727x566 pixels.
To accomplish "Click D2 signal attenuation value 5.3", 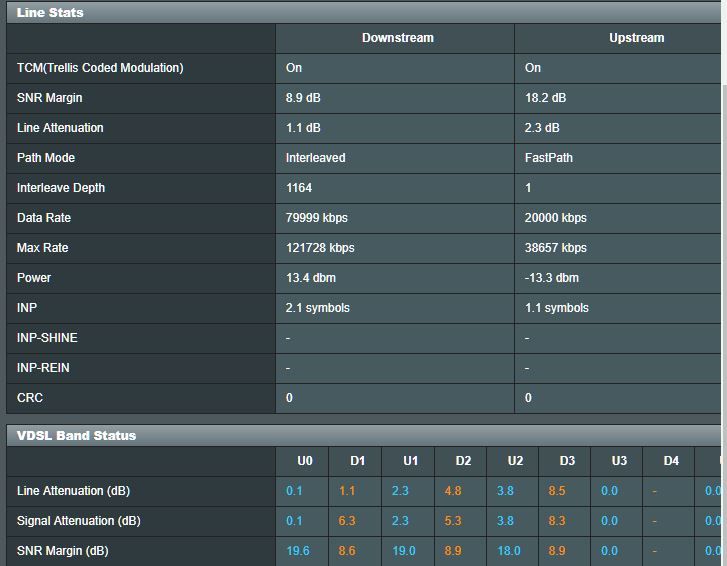I will 453,521.
